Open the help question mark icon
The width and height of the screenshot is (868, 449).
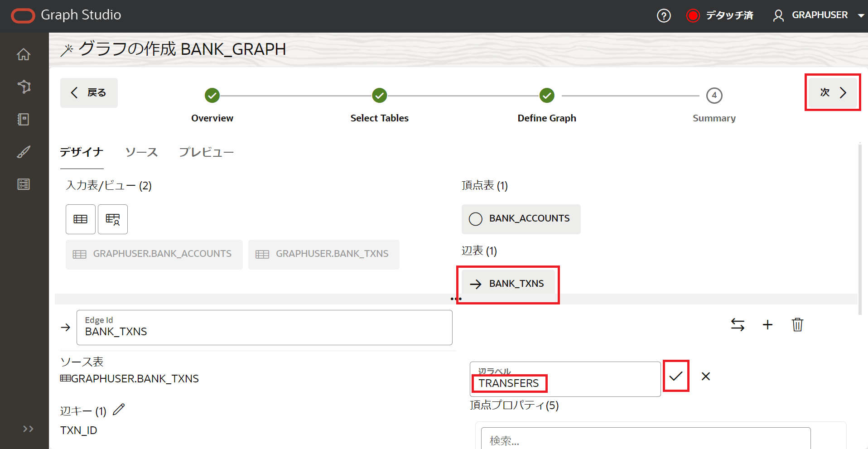click(x=664, y=16)
